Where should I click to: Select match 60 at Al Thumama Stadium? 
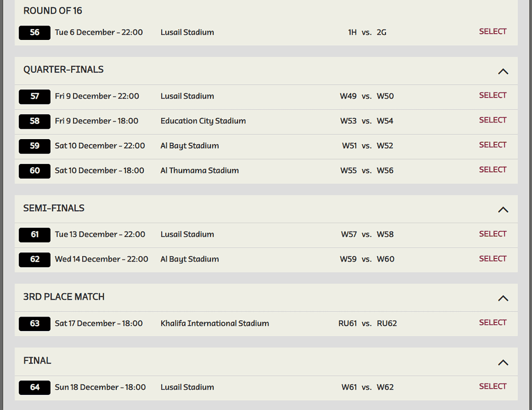[x=493, y=170]
